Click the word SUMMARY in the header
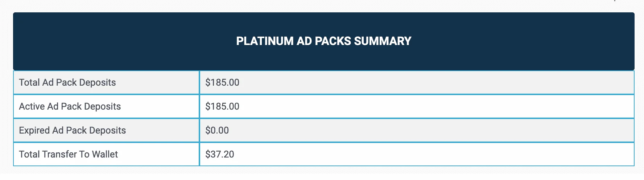 pyautogui.click(x=383, y=41)
